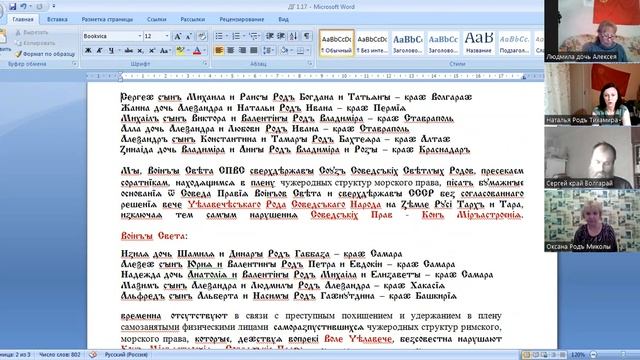Image resolution: width=640 pixels, height=360 pixels.
Task: Switch to the Главная tab
Action: (x=23, y=19)
